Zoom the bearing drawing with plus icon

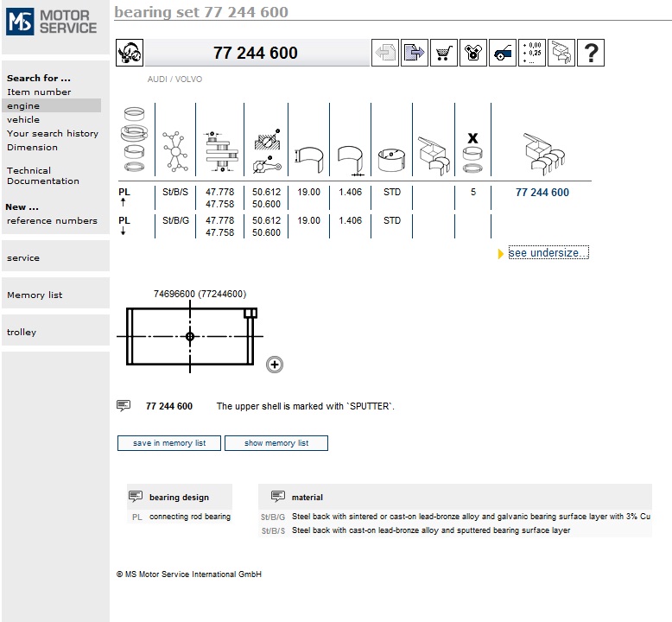[x=275, y=365]
